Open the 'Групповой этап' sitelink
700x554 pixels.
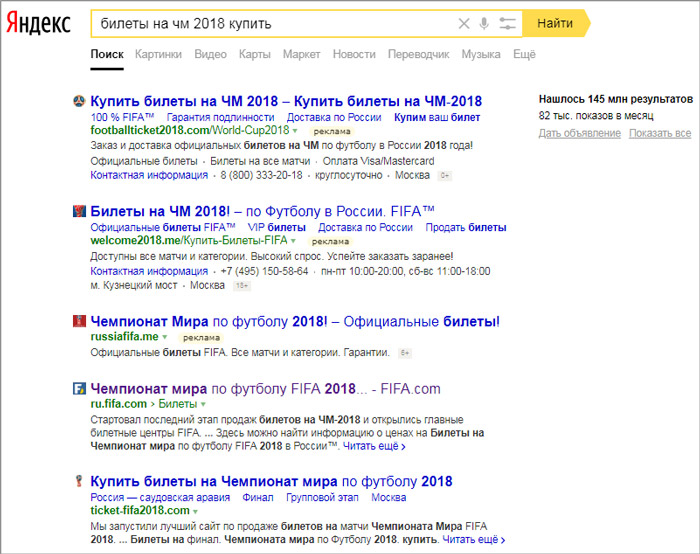tap(322, 497)
